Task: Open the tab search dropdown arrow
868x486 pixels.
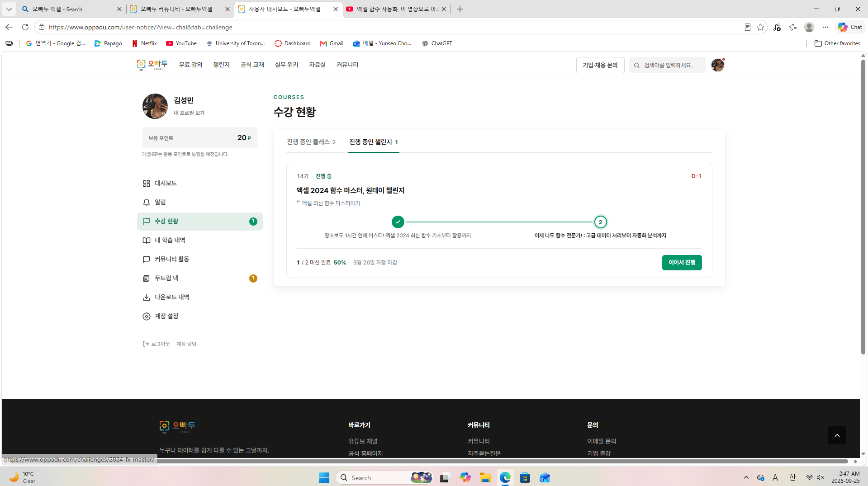Action: [x=9, y=9]
